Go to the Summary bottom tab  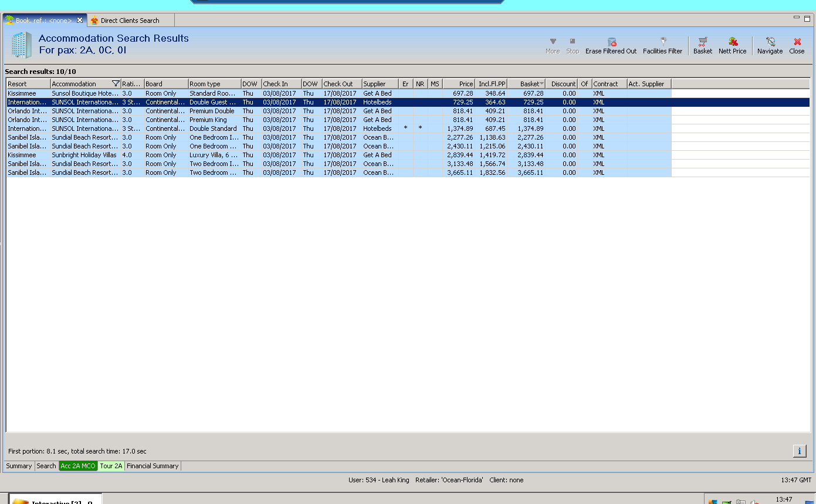tap(19, 466)
